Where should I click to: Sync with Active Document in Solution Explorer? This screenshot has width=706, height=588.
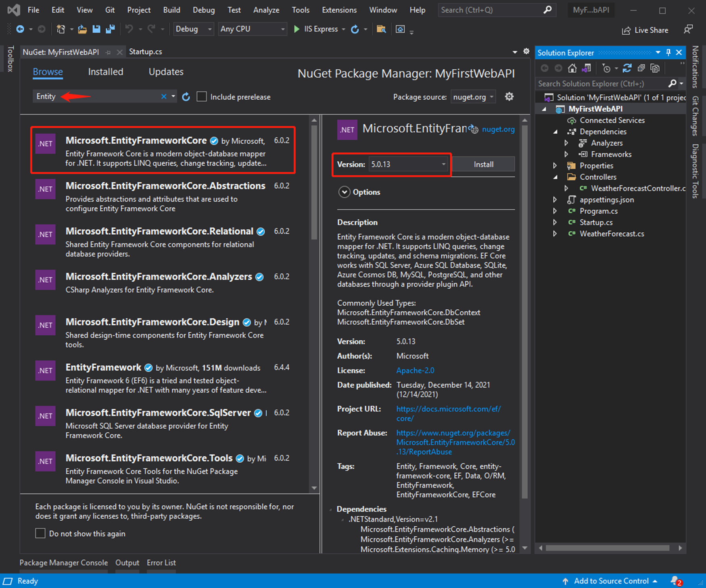point(627,68)
